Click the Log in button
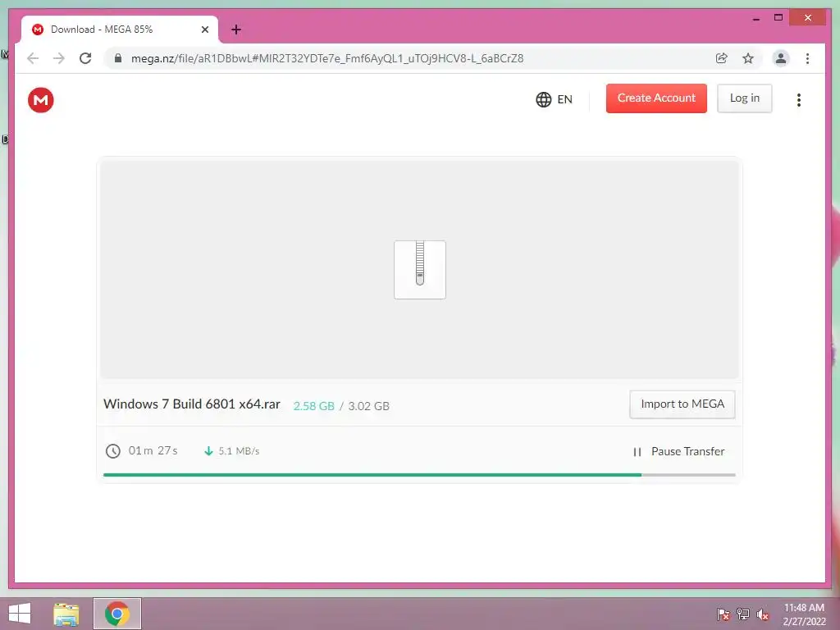 [744, 98]
